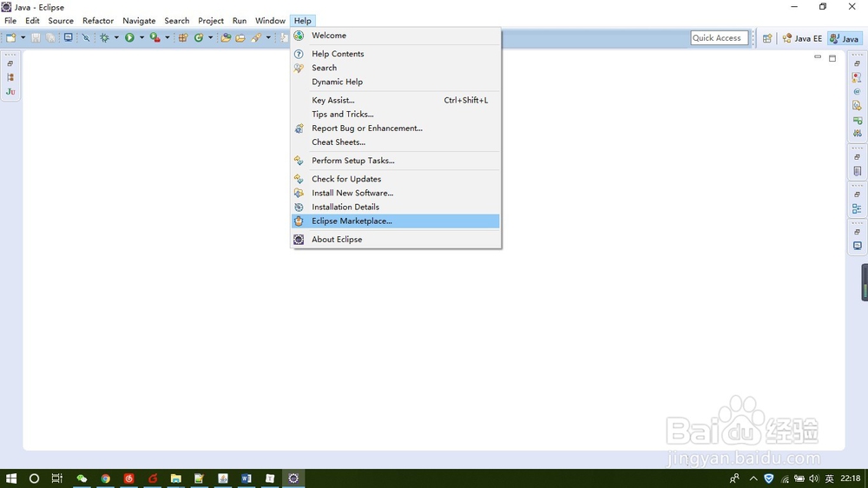Open the Window menu
Viewport: 868px width, 488px height.
[270, 21]
